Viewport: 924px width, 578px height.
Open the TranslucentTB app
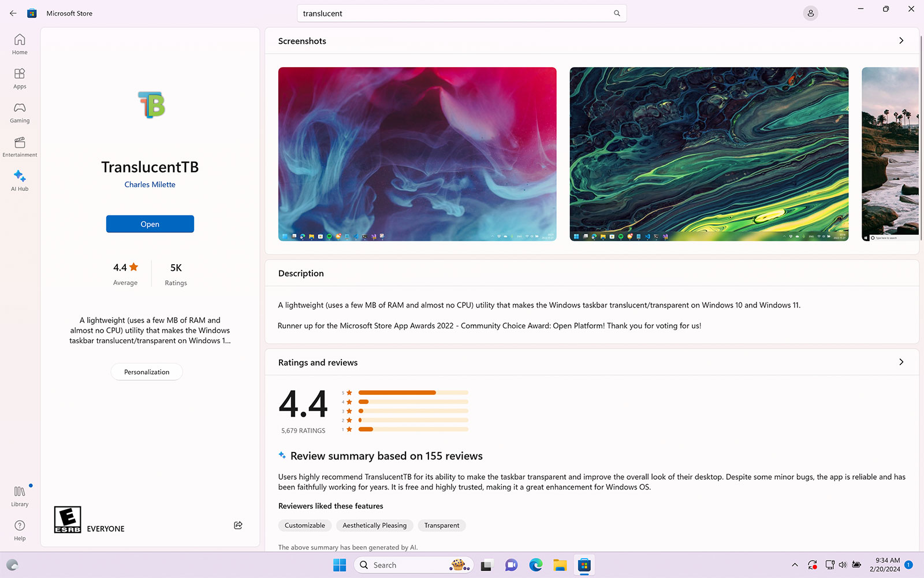coord(150,224)
